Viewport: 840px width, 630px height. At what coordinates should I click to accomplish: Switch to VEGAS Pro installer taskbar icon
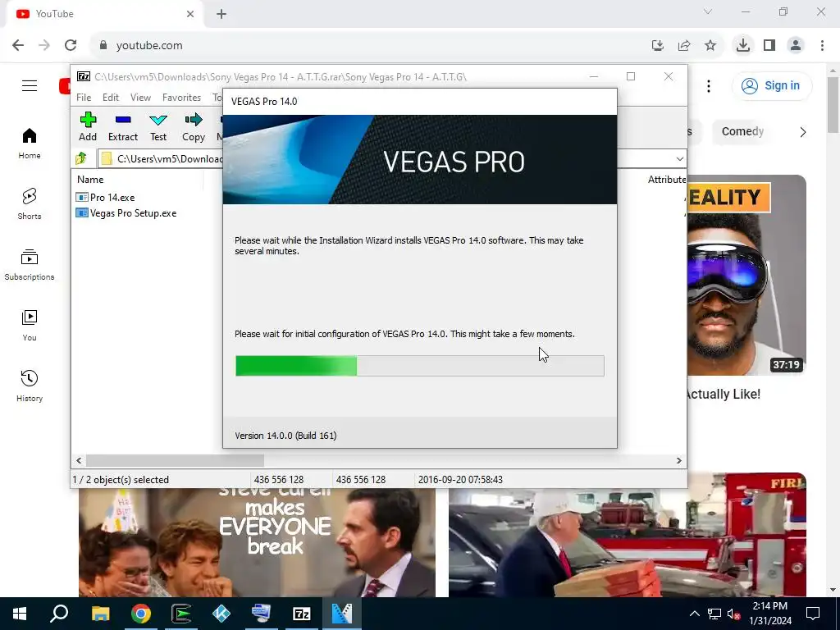(x=342, y=614)
